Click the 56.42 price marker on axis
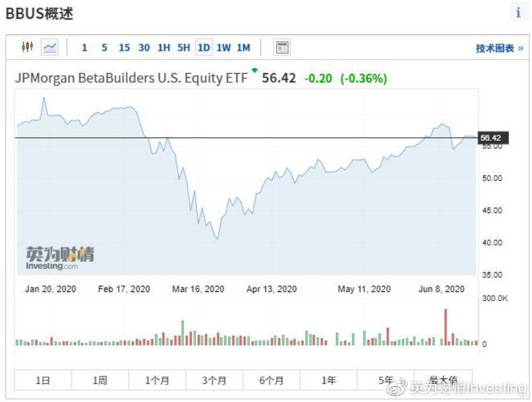 pyautogui.click(x=494, y=138)
